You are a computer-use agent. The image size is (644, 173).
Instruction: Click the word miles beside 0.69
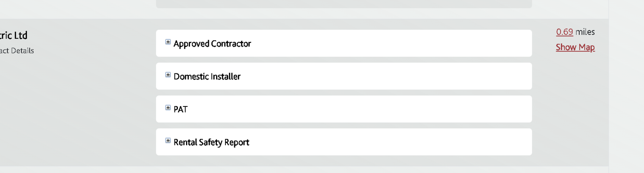(585, 32)
